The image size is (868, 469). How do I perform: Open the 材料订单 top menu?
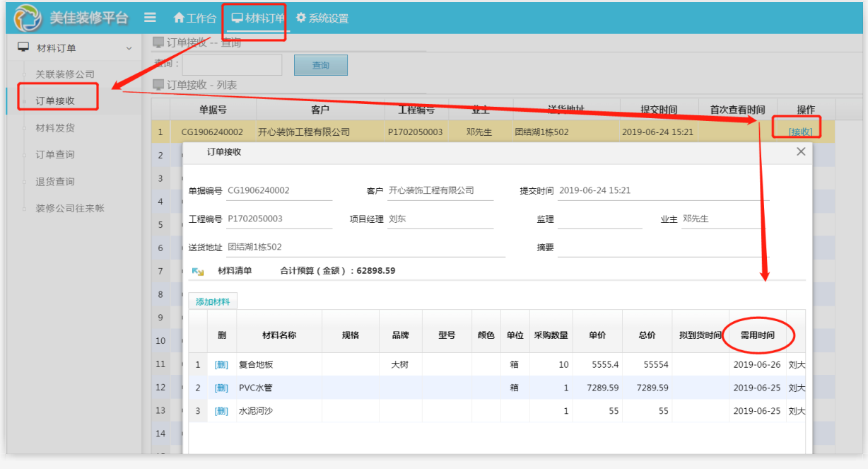tap(258, 18)
